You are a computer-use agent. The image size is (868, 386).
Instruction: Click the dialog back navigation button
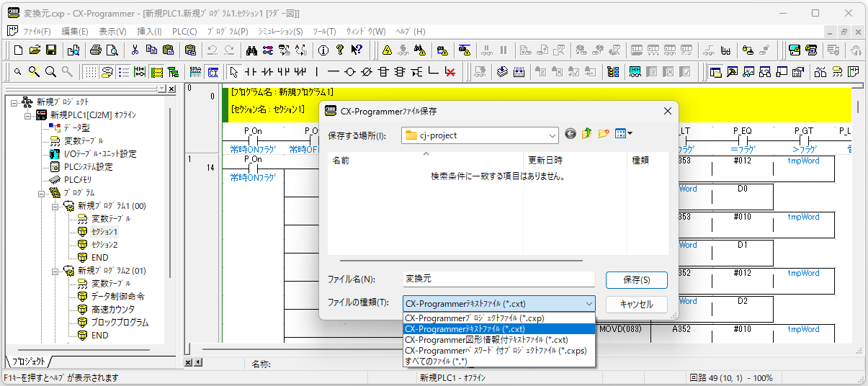coord(571,134)
